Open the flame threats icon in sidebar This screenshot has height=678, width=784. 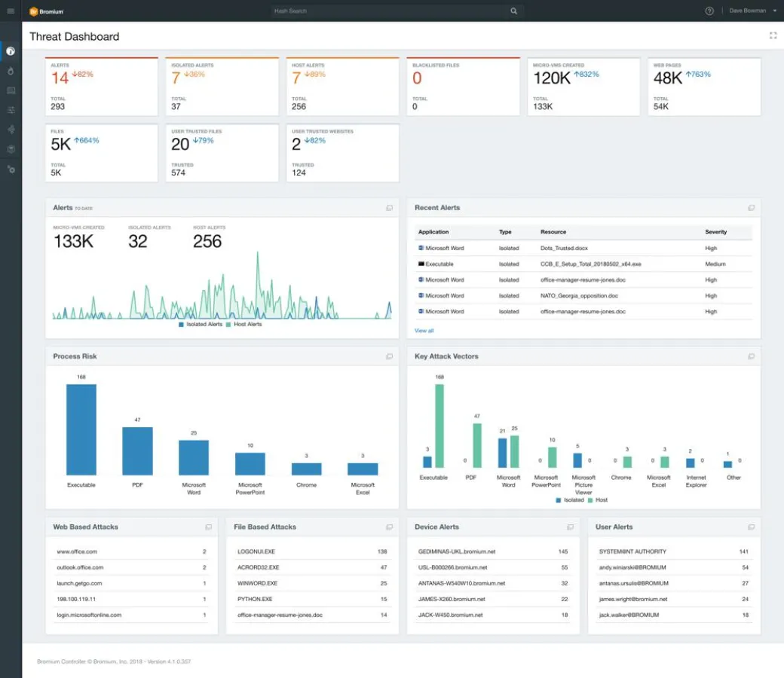11,71
